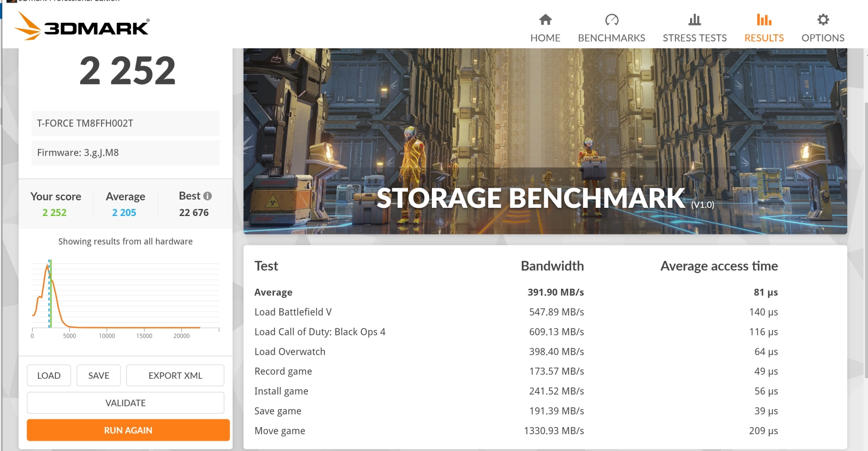The height and width of the screenshot is (451, 868).
Task: Click Load Call of Duty: Black Ops 4 row
Action: click(x=516, y=332)
